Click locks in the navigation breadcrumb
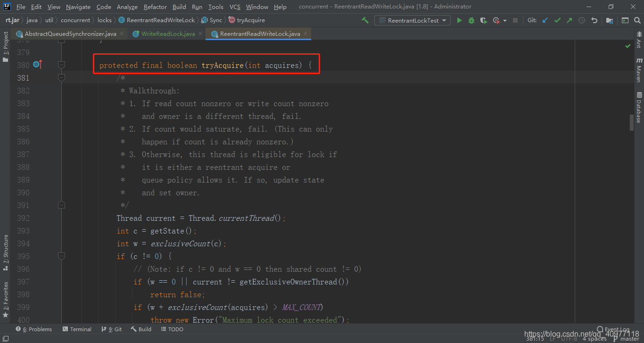The image size is (644, 343). point(105,20)
